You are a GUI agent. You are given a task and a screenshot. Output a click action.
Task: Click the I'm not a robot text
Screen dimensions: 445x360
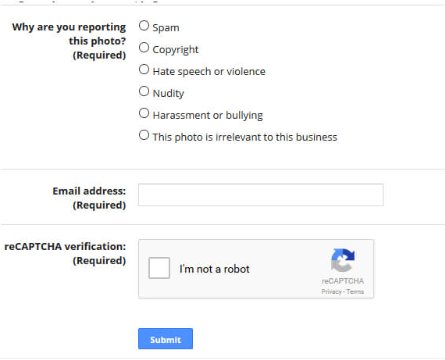(x=214, y=269)
